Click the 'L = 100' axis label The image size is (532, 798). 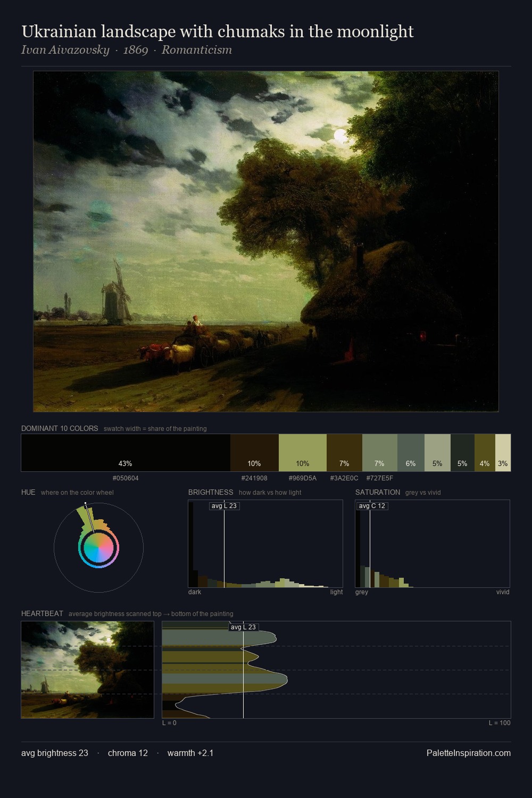click(x=500, y=723)
